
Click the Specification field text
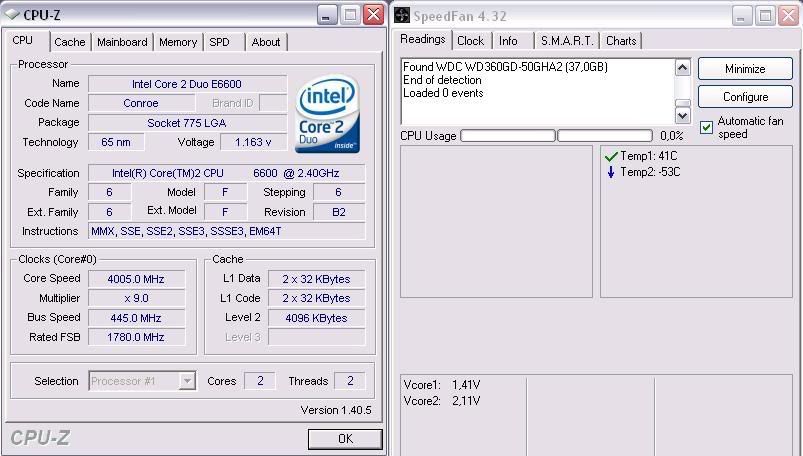point(226,173)
